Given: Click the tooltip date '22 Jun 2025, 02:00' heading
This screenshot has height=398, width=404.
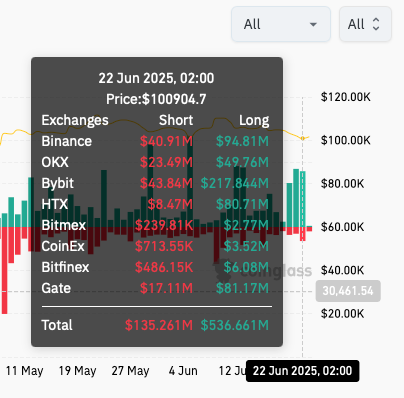Looking at the screenshot, I should click(x=156, y=78).
